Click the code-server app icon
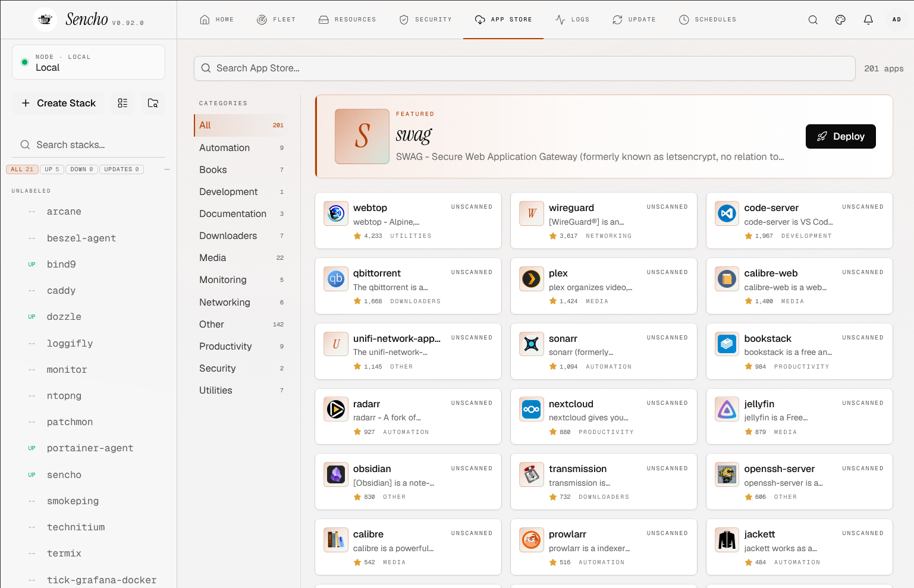 [x=727, y=213]
